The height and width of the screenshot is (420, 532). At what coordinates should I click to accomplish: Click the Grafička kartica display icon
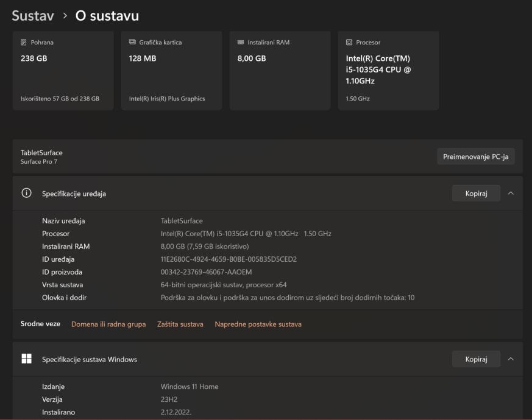point(132,42)
